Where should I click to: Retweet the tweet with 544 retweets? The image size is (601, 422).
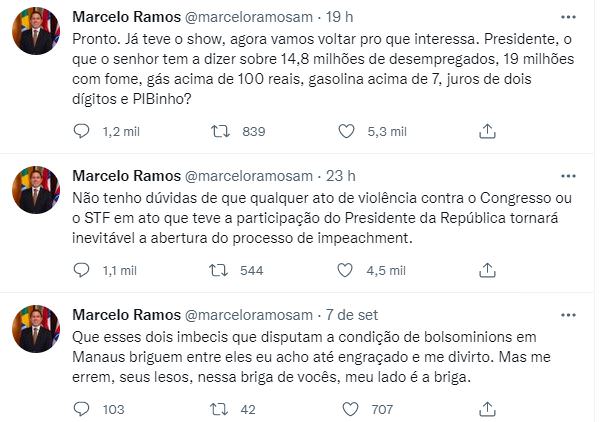(x=218, y=271)
